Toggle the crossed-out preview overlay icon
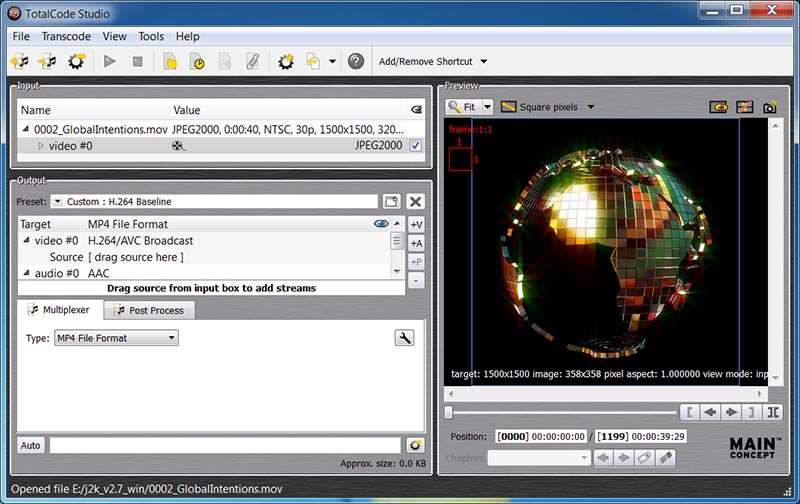The height and width of the screenshot is (504, 800). coord(745,107)
